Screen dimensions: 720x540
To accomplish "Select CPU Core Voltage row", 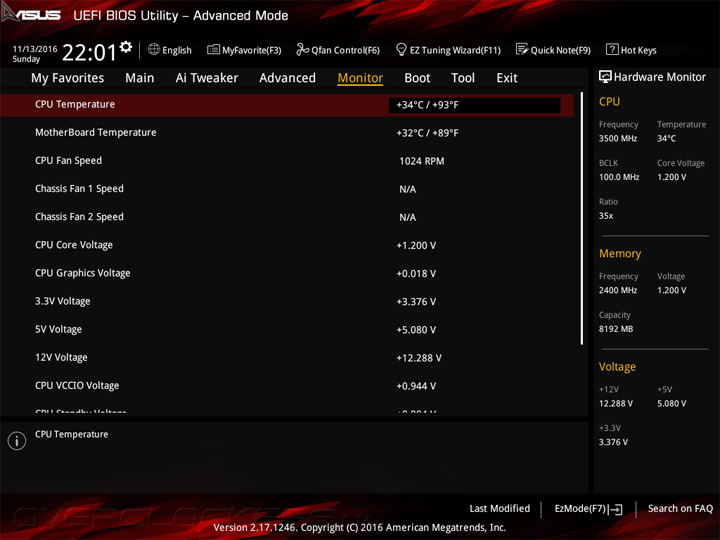I will (287, 245).
